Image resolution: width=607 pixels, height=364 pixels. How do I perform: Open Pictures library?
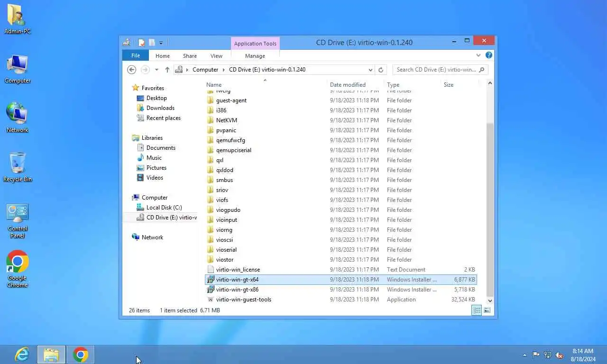point(156,168)
